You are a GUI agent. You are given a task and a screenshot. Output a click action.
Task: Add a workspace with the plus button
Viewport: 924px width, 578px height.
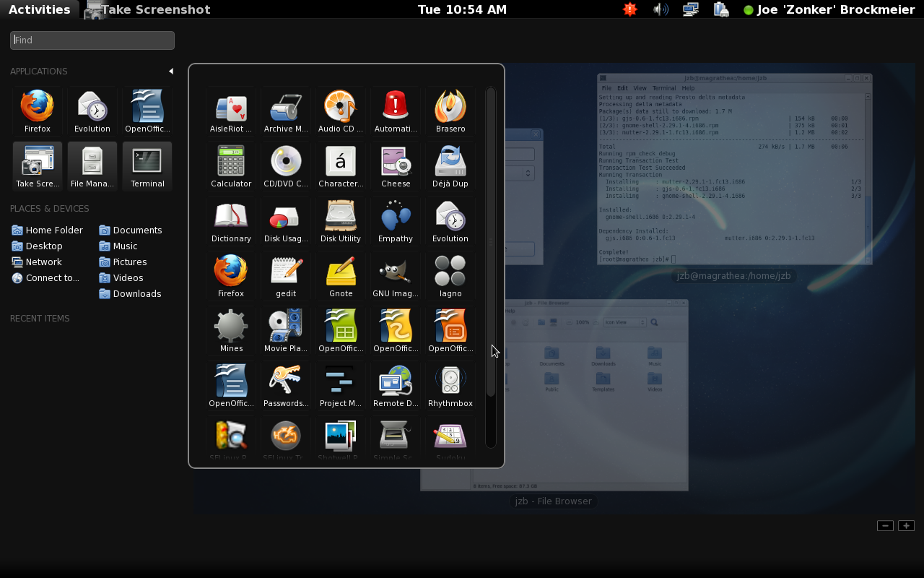pyautogui.click(x=906, y=525)
